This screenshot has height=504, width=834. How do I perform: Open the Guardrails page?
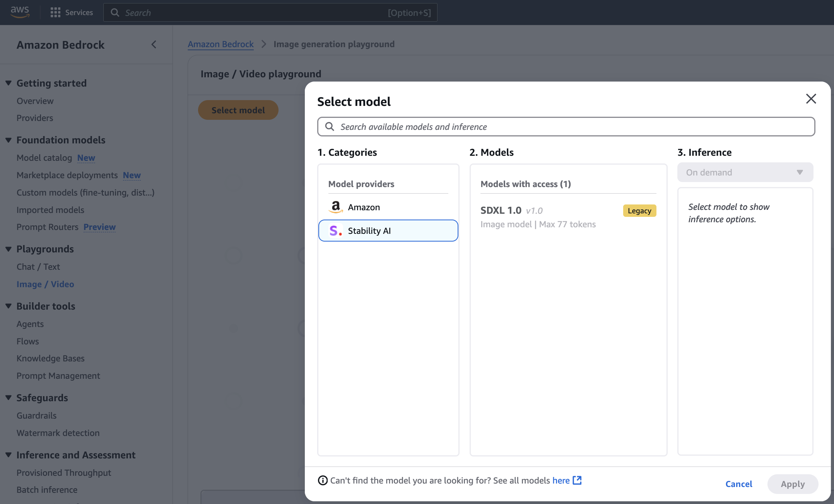(x=36, y=415)
